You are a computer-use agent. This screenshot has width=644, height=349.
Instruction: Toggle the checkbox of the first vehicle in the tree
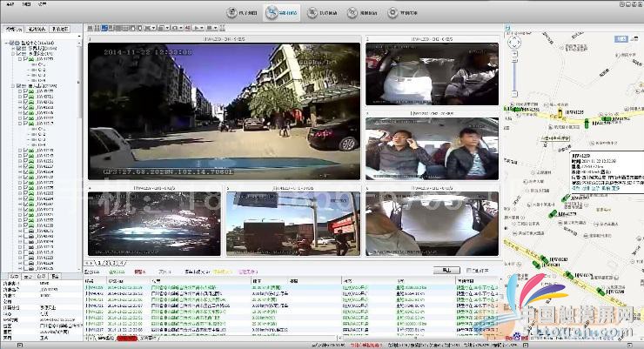coord(25,58)
